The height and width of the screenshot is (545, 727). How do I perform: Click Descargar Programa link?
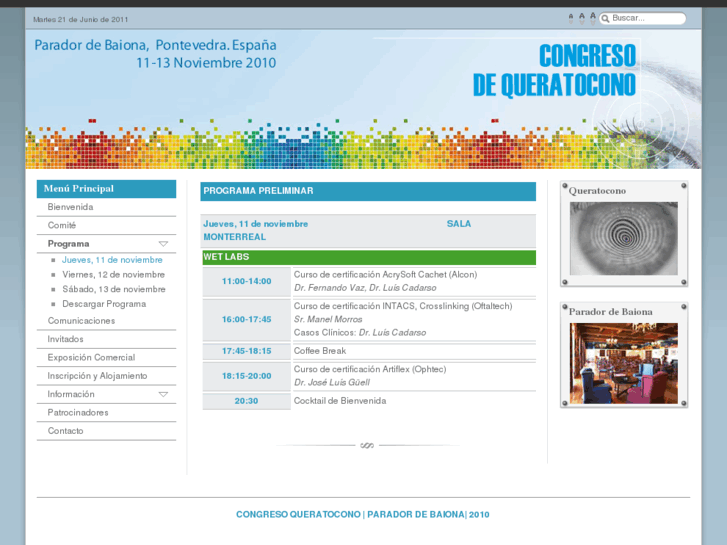coord(104,304)
